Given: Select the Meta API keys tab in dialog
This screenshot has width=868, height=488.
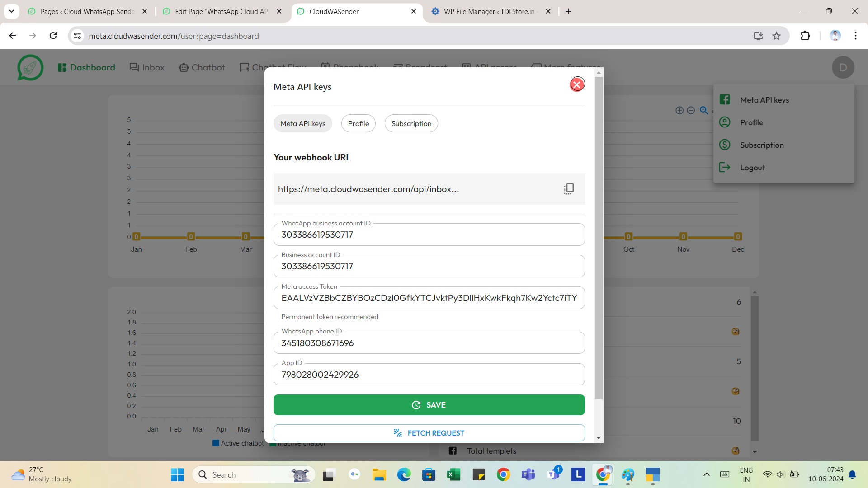Looking at the screenshot, I should tap(302, 123).
